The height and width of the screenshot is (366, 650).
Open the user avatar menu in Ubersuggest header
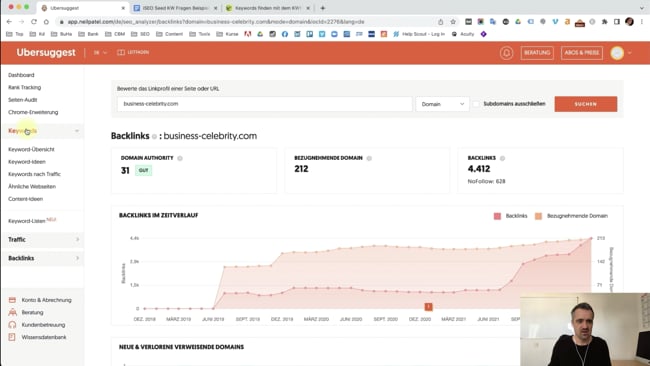[621, 53]
